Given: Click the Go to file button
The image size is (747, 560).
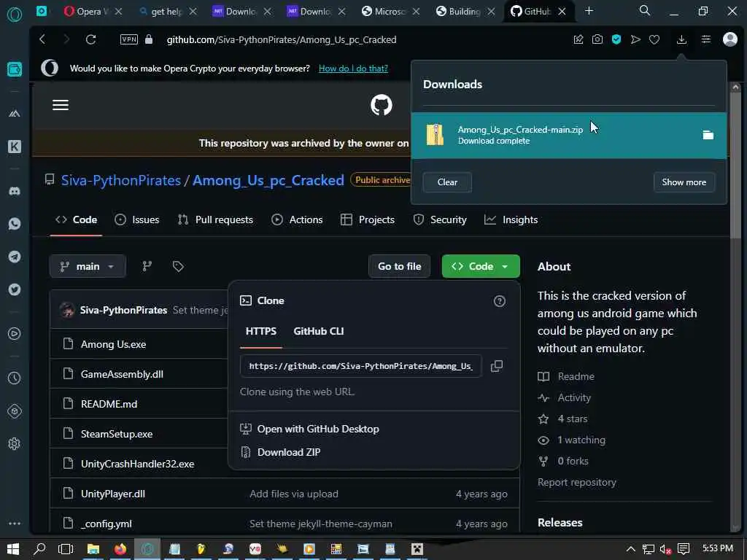Looking at the screenshot, I should (x=399, y=266).
